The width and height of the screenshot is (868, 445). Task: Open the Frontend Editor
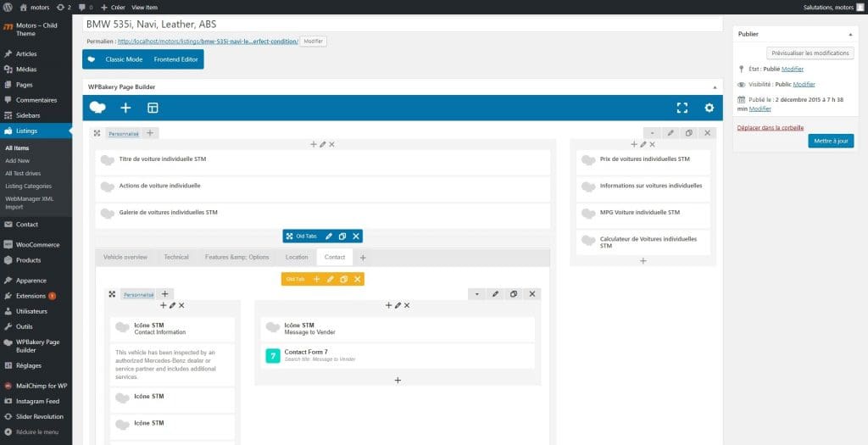[175, 59]
